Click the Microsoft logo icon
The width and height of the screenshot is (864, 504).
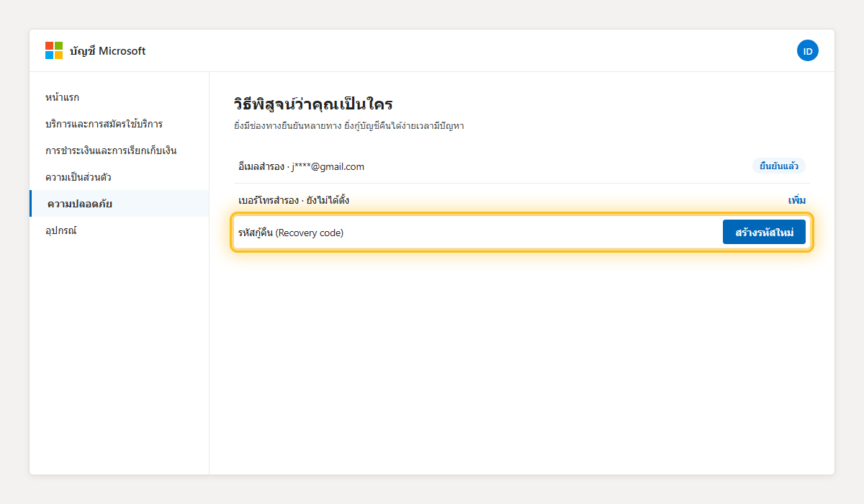pyautogui.click(x=54, y=50)
